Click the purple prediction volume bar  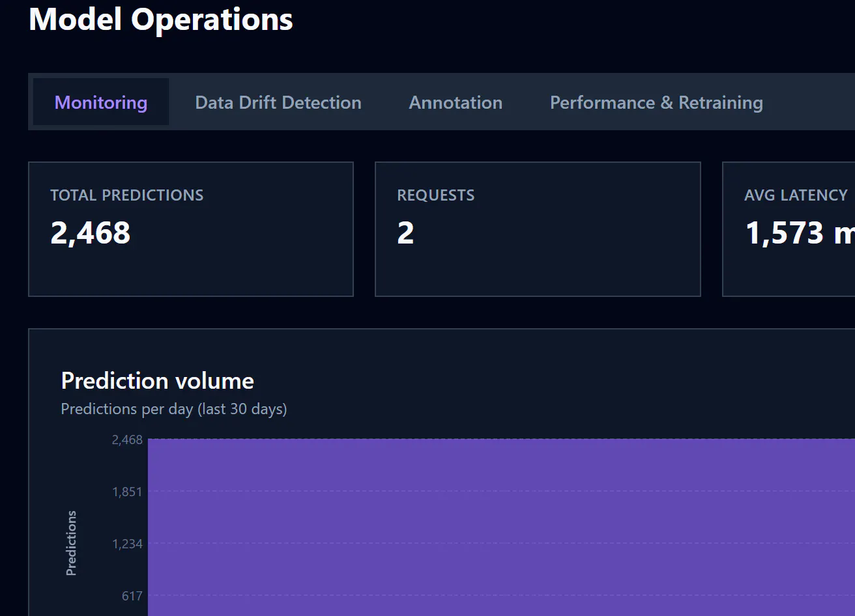pos(501,527)
